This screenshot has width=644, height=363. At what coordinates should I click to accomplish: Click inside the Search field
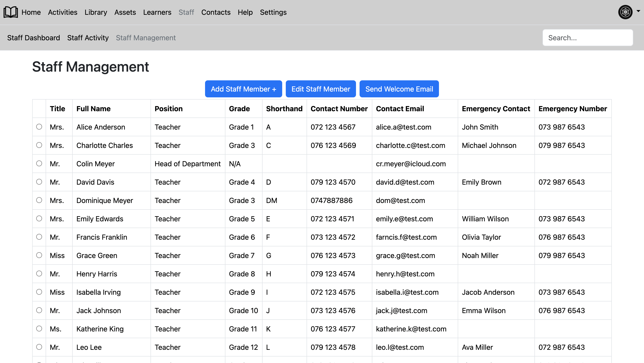587,38
